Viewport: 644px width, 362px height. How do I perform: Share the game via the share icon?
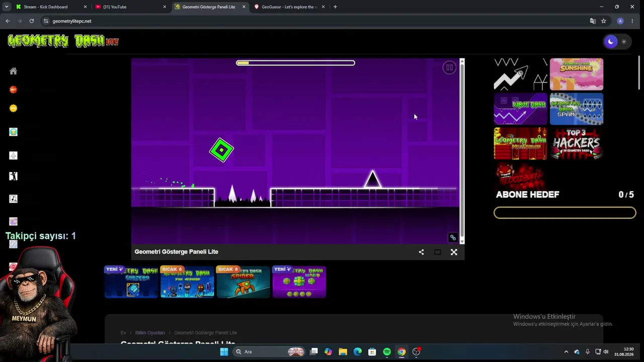tap(421, 252)
